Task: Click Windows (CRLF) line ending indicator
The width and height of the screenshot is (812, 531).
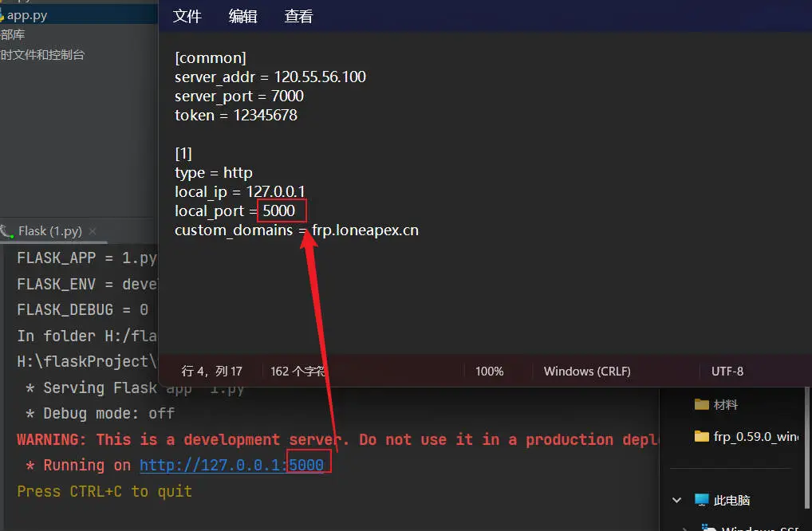Action: (x=587, y=372)
